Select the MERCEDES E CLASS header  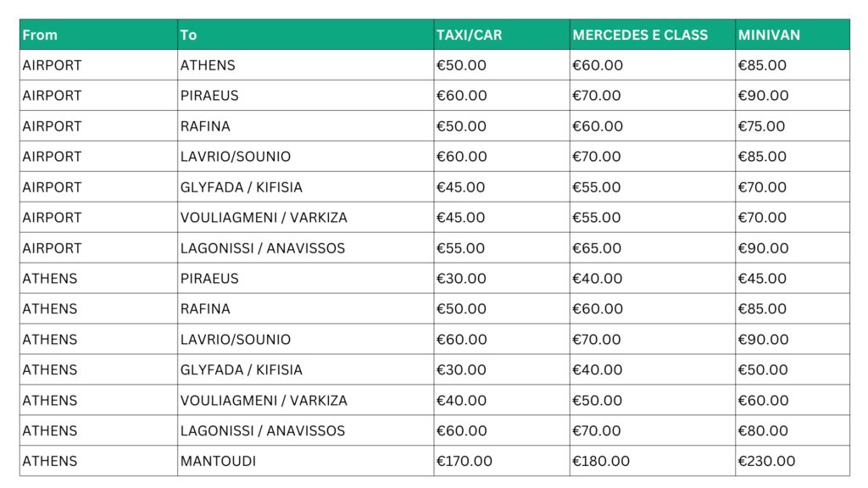click(x=640, y=35)
